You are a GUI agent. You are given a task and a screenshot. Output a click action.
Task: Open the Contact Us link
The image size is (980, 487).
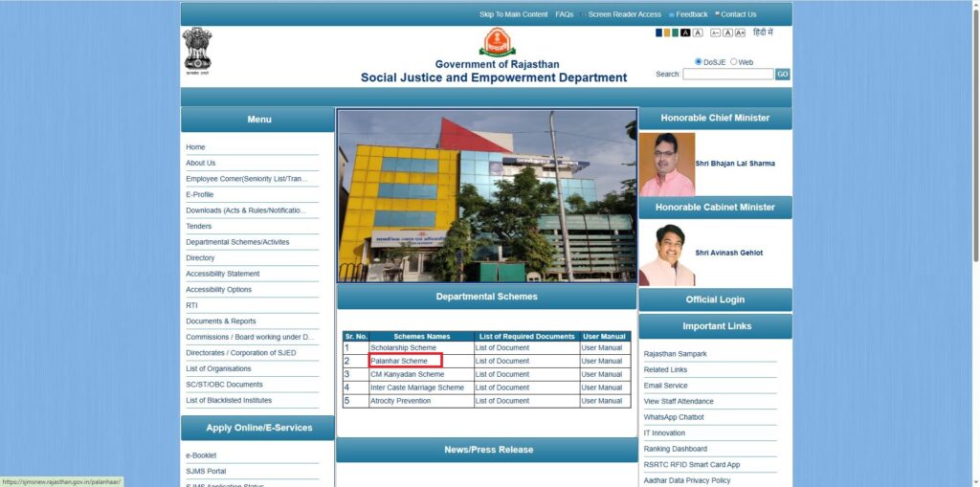(x=738, y=14)
